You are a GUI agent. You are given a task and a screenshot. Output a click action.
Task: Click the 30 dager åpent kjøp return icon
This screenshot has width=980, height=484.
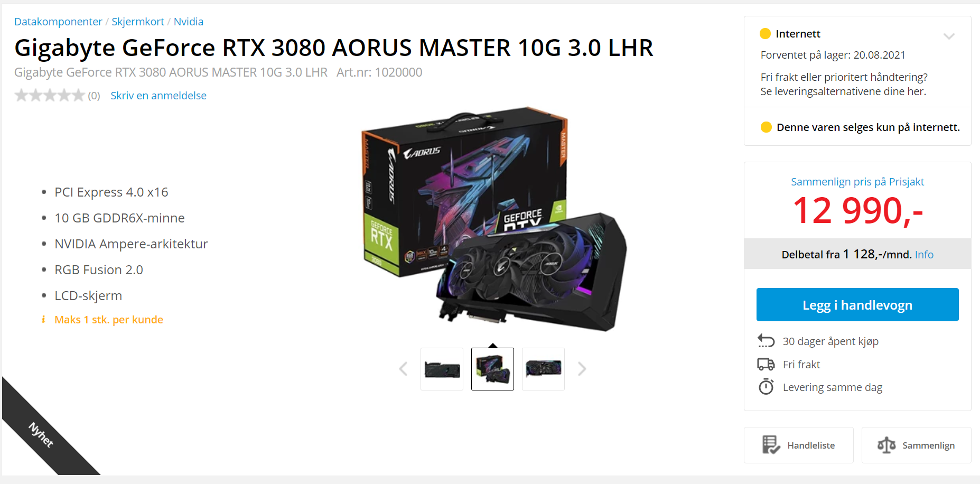coord(766,341)
